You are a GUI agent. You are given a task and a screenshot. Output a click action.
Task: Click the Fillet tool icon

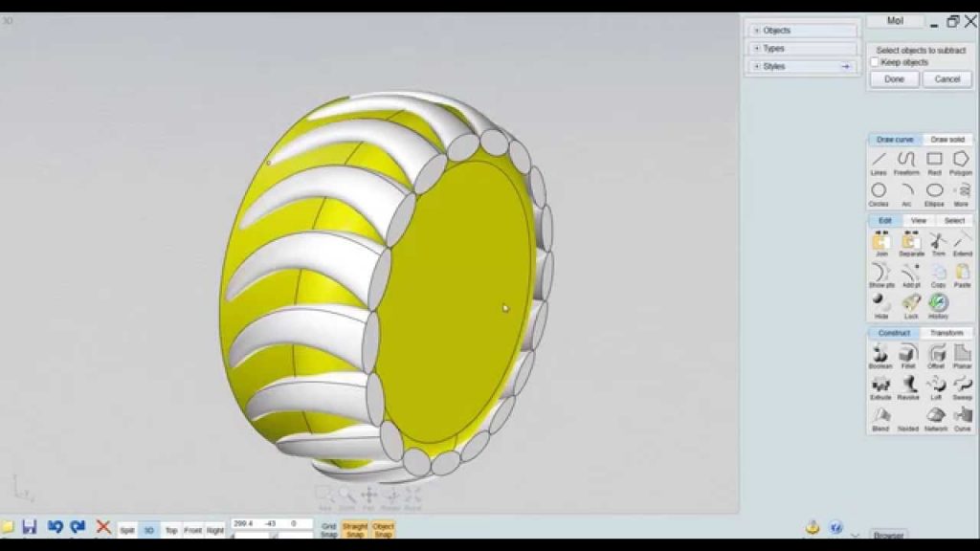908,355
